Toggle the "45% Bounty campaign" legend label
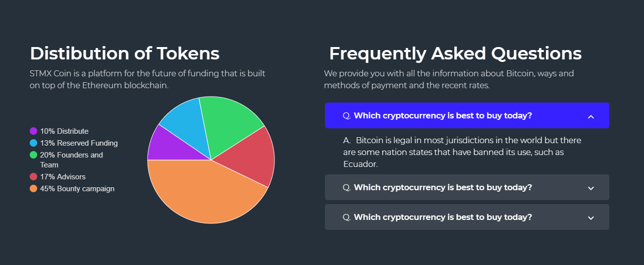644x265 pixels. [x=77, y=189]
